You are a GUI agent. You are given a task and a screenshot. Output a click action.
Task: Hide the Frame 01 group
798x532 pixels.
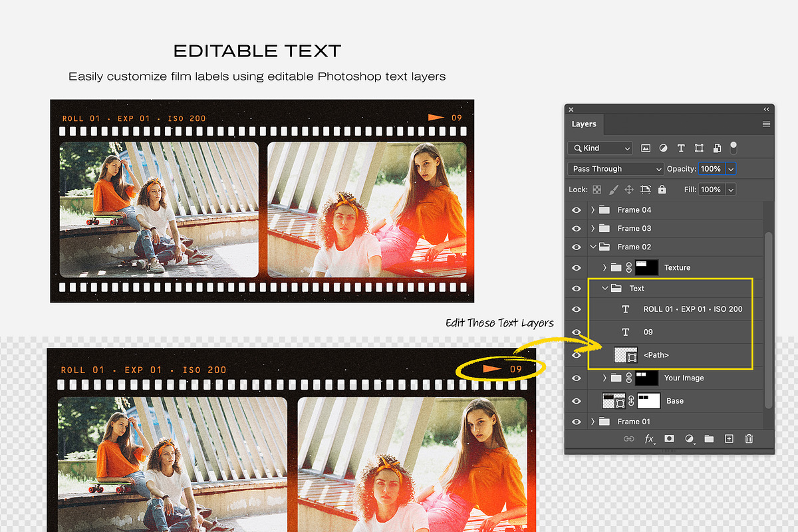(577, 422)
